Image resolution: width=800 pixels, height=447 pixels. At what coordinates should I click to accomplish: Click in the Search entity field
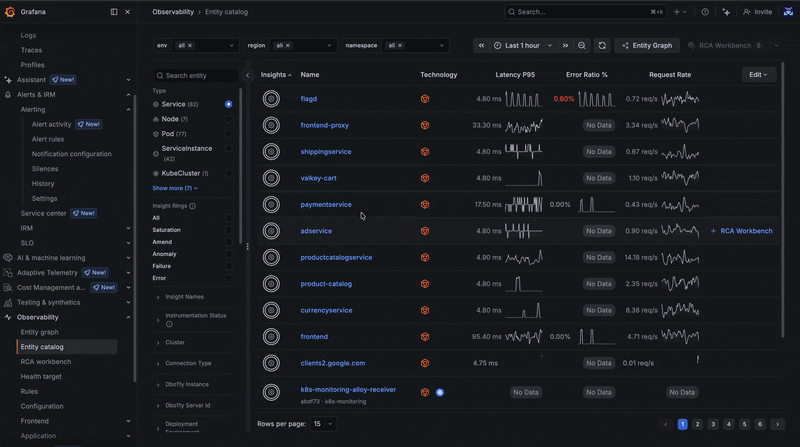pos(196,76)
